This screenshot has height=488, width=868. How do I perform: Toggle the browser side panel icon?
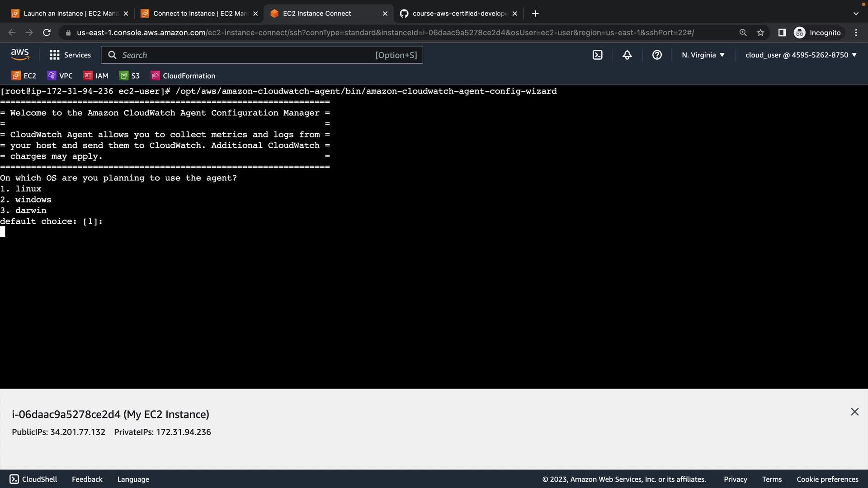pyautogui.click(x=782, y=33)
